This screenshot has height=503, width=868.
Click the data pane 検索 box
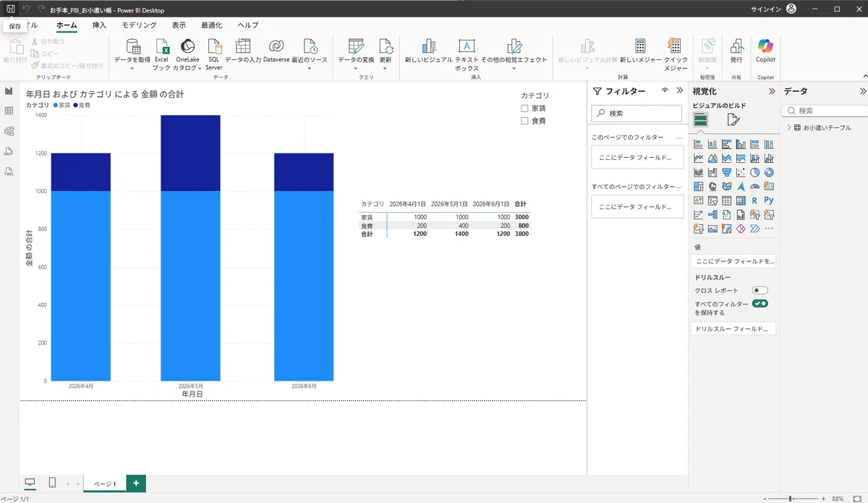point(826,111)
